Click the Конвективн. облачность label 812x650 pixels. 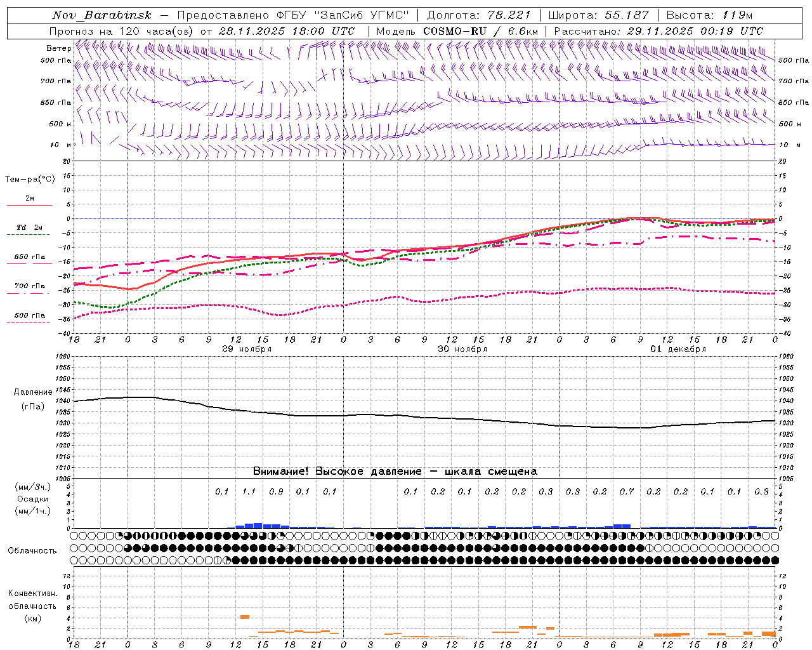(33, 599)
